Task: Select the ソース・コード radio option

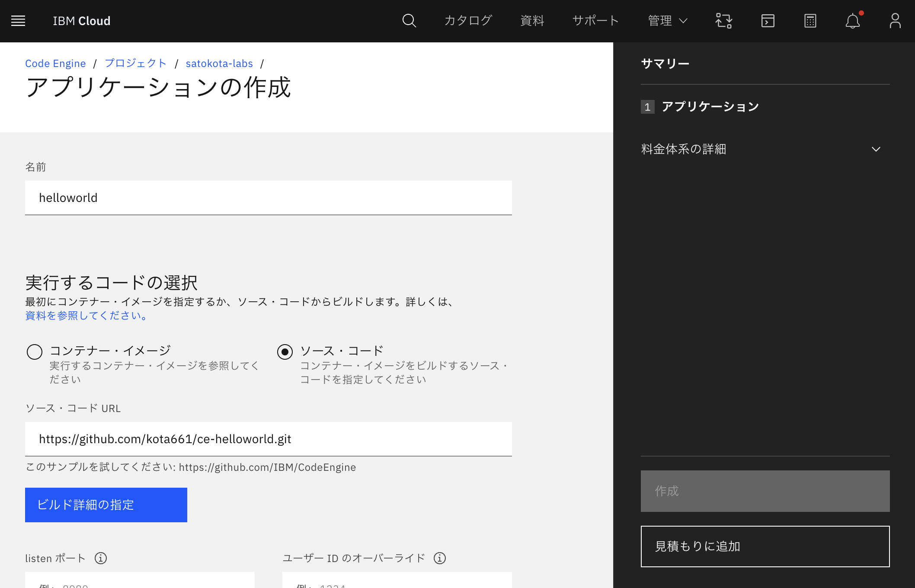Action: pos(285,352)
